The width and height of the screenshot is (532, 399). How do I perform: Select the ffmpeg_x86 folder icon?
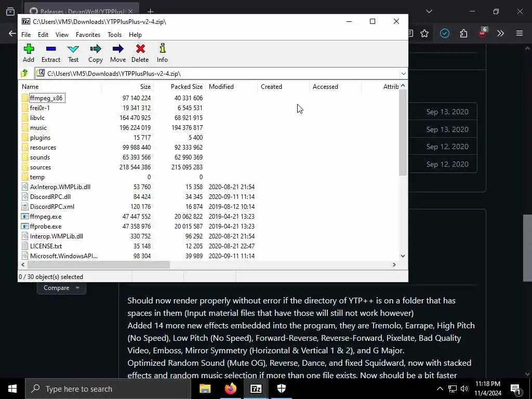25,98
